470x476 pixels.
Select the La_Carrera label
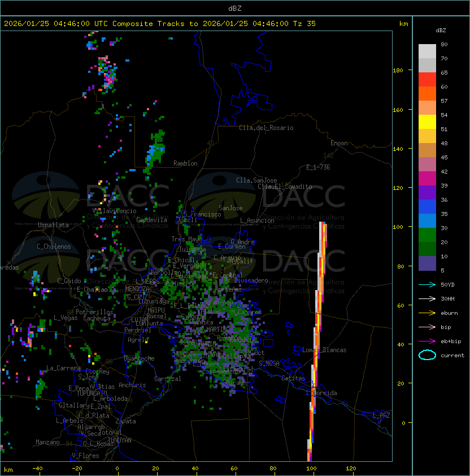[63, 368]
